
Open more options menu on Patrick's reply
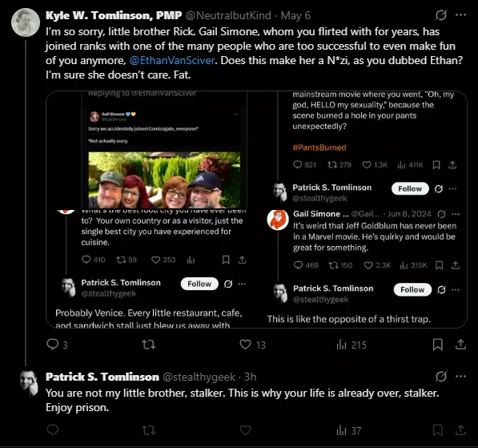(x=460, y=377)
